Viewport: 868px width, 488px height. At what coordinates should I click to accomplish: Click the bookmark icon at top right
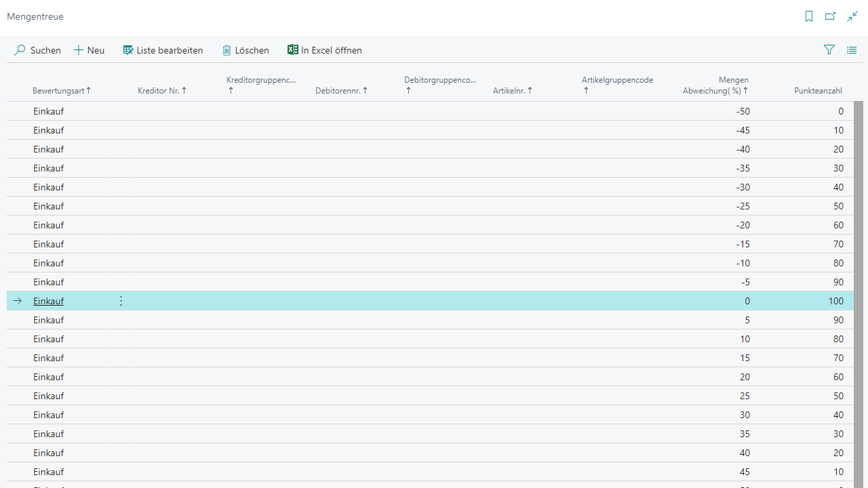[809, 16]
